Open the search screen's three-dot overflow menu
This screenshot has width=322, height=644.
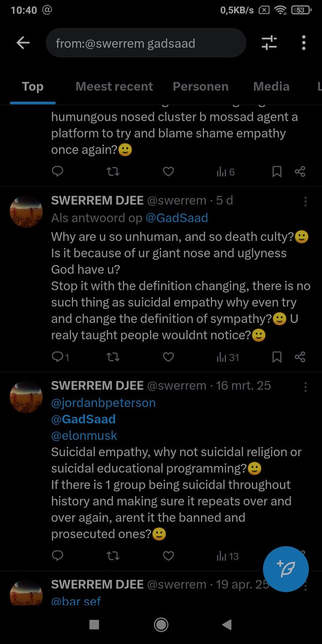tap(304, 43)
